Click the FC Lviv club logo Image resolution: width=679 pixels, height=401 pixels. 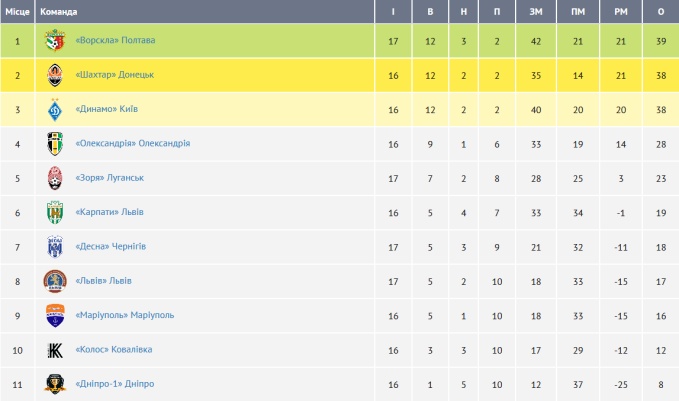pyautogui.click(x=55, y=281)
